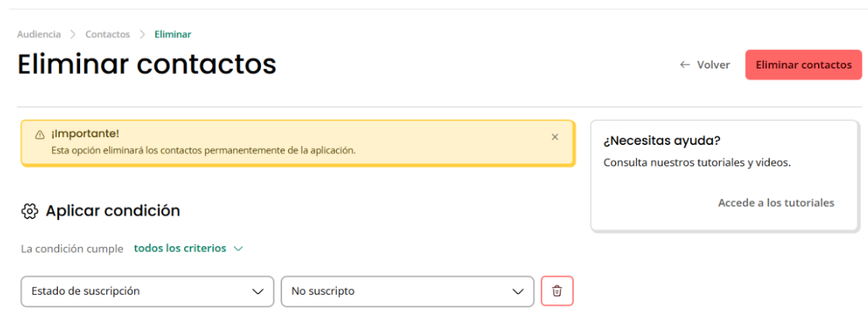Click the chevron separator after Audiencia breadcrumb

click(73, 34)
